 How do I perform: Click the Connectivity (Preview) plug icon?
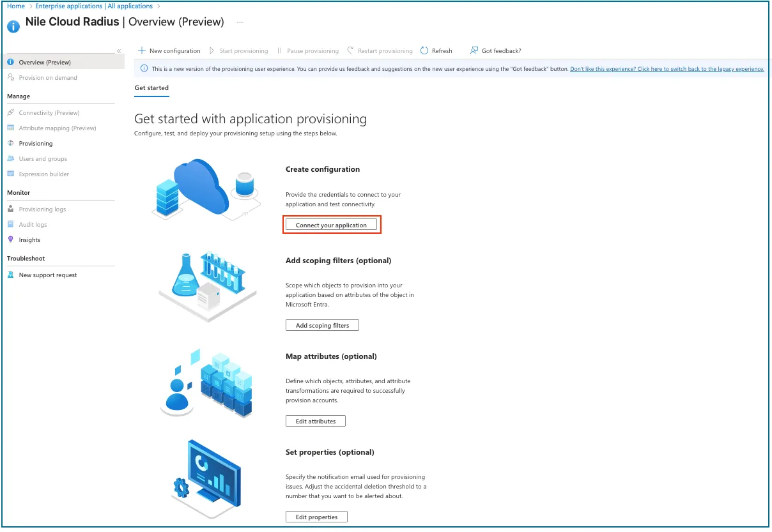pyautogui.click(x=11, y=112)
